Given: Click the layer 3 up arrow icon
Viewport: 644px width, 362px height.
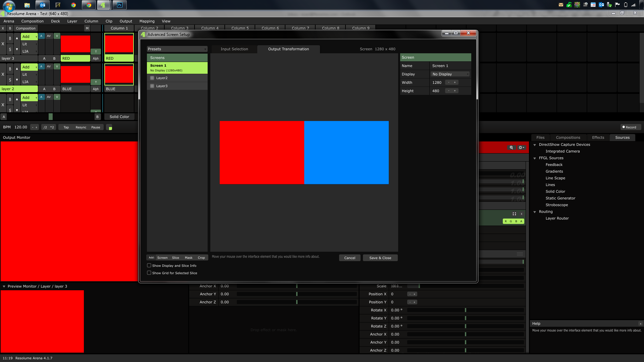Looking at the screenshot, I should 17,38.
